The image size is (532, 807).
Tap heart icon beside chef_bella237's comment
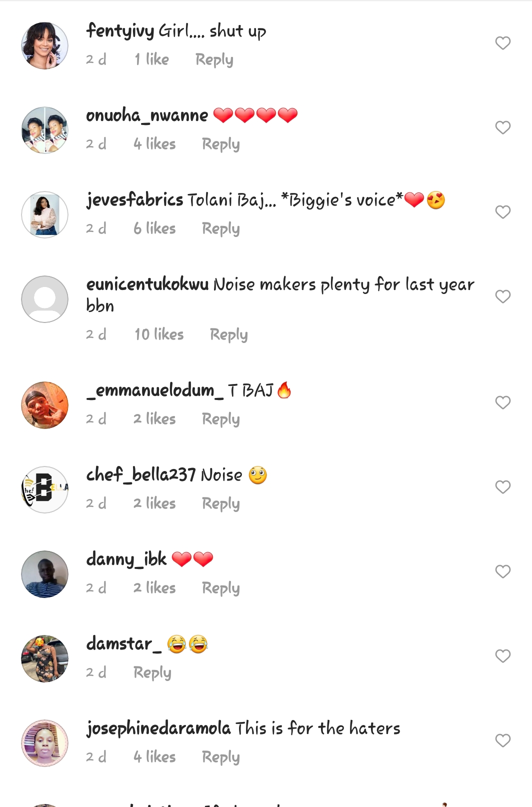point(502,487)
